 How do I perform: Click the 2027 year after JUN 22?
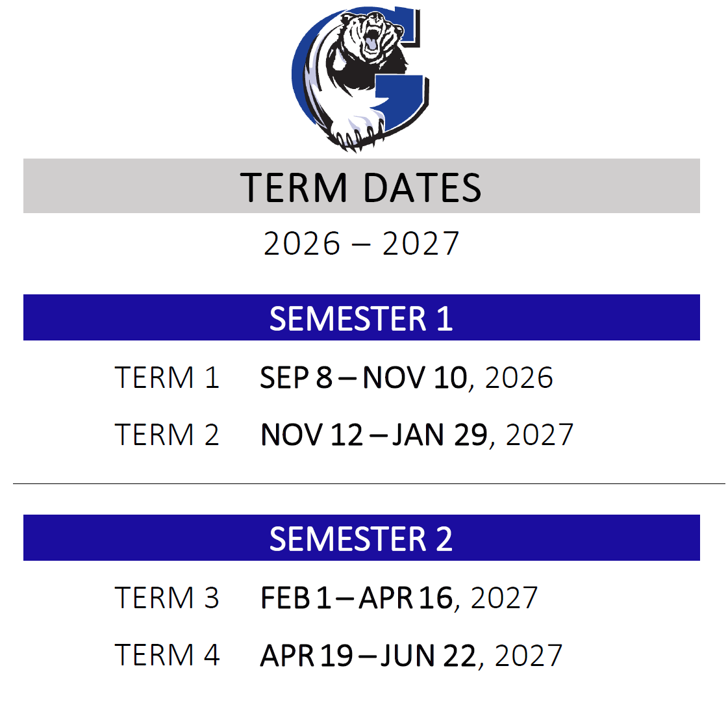pos(529,655)
